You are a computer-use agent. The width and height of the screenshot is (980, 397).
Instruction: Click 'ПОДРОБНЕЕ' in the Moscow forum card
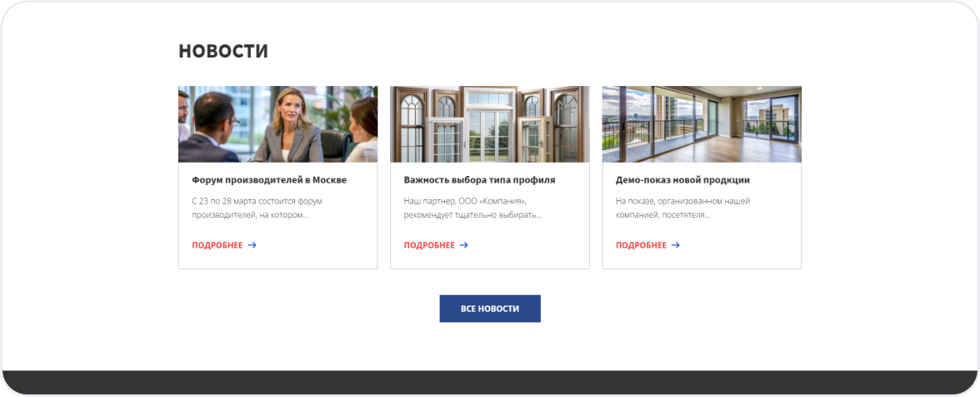click(217, 245)
